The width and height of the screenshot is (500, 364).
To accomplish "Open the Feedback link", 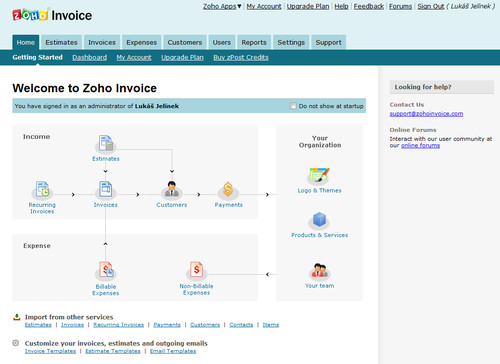I will tap(369, 6).
